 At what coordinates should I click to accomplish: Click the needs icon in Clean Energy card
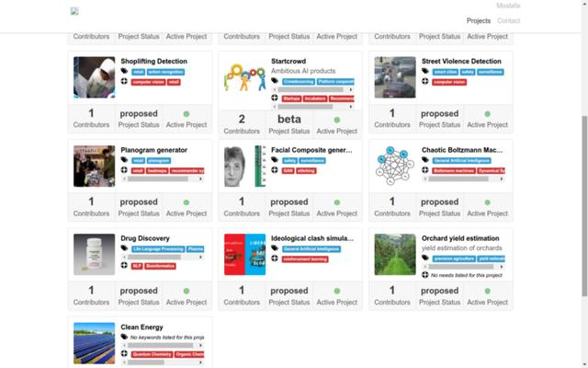pos(125,353)
